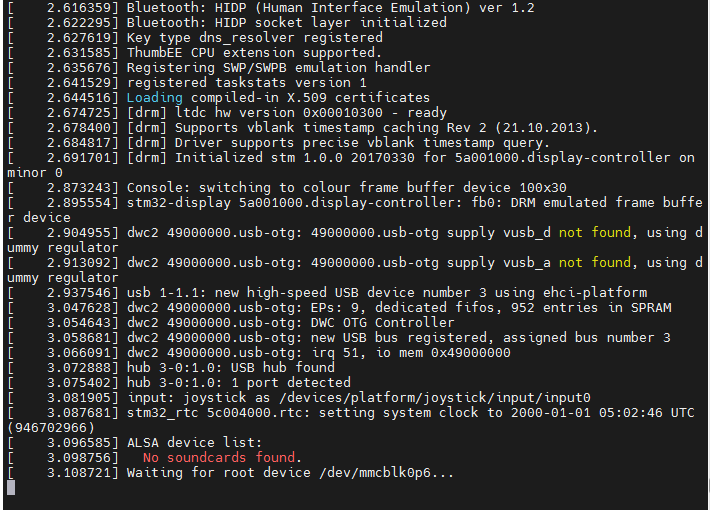Screen dimensions: 710x510
Task: Click the "ALSA device list:" text
Action: 194,442
